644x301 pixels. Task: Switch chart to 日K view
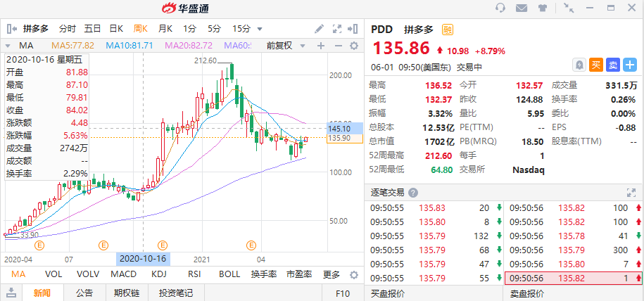pos(116,29)
